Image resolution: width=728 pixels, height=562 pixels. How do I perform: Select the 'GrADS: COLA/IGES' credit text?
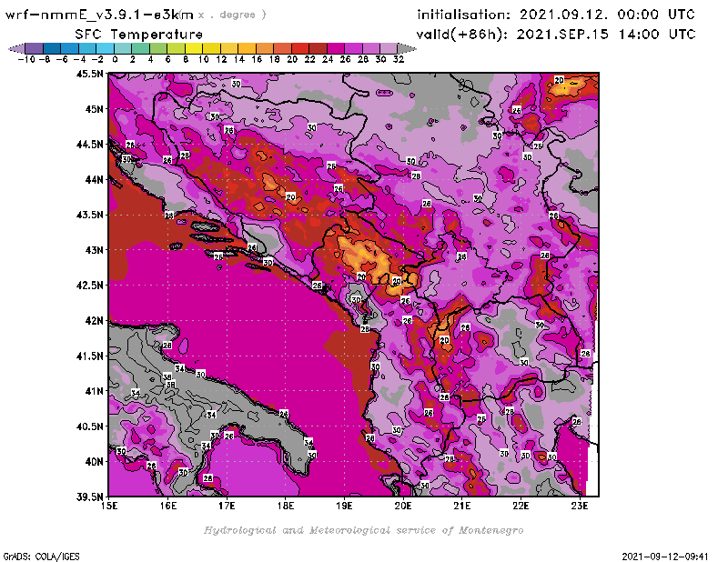tap(41, 557)
